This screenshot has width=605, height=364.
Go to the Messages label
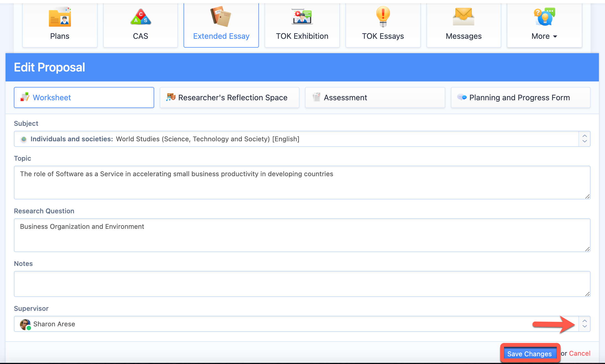tap(464, 36)
